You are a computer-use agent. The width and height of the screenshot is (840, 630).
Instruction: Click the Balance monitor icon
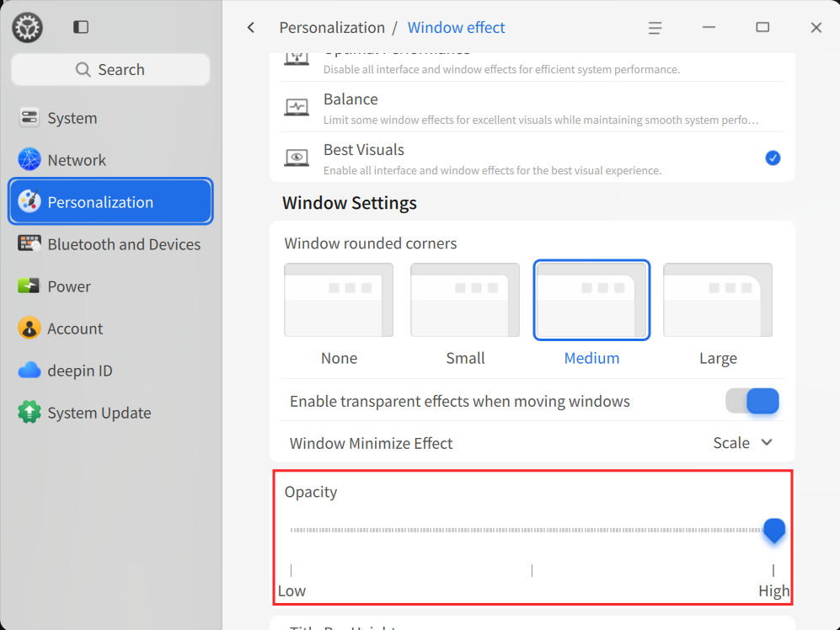click(297, 107)
